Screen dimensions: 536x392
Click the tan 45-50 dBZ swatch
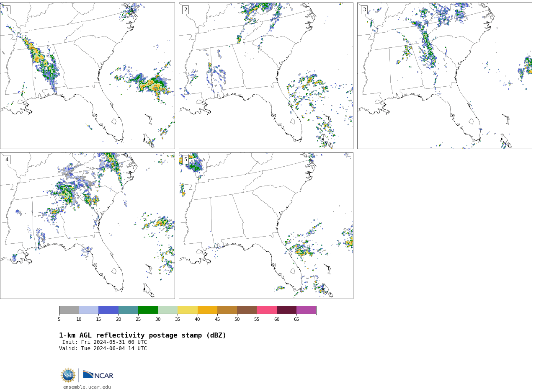click(x=227, y=310)
